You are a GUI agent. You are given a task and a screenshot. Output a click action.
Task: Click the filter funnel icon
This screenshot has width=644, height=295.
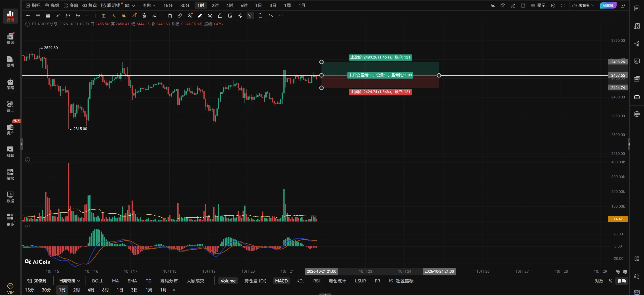pyautogui.click(x=250, y=16)
